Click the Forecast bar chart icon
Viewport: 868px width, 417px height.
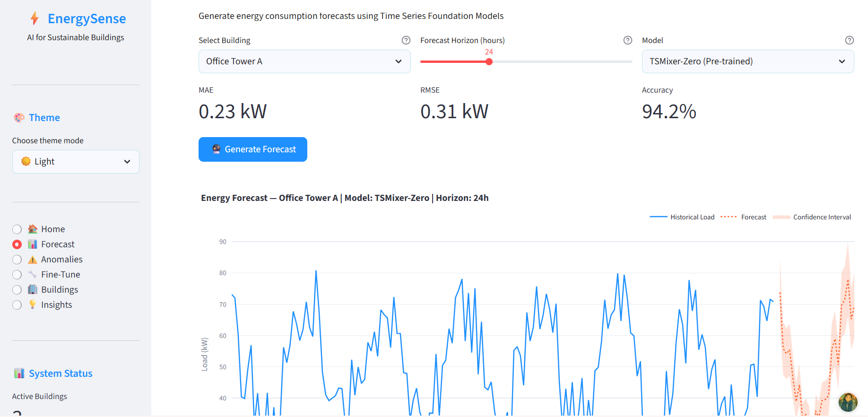(x=33, y=244)
